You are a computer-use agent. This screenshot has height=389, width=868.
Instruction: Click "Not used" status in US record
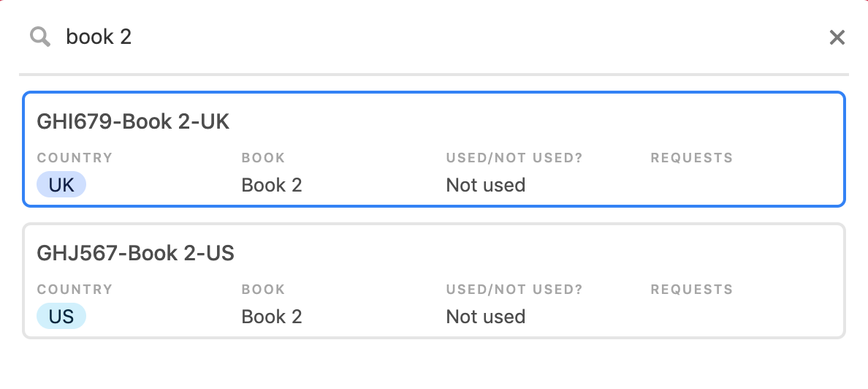(485, 317)
